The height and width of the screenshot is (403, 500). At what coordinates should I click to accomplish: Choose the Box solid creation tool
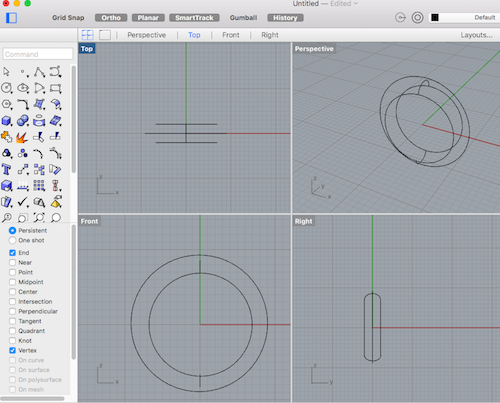click(6, 121)
